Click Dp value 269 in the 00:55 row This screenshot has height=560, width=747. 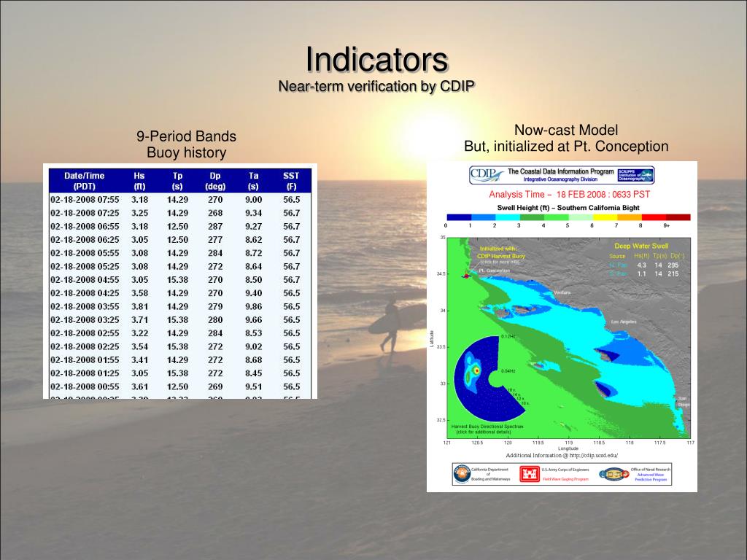coord(215,386)
